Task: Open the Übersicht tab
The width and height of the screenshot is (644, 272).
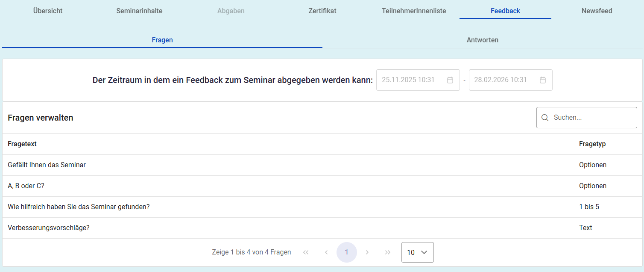Action: pos(48,11)
